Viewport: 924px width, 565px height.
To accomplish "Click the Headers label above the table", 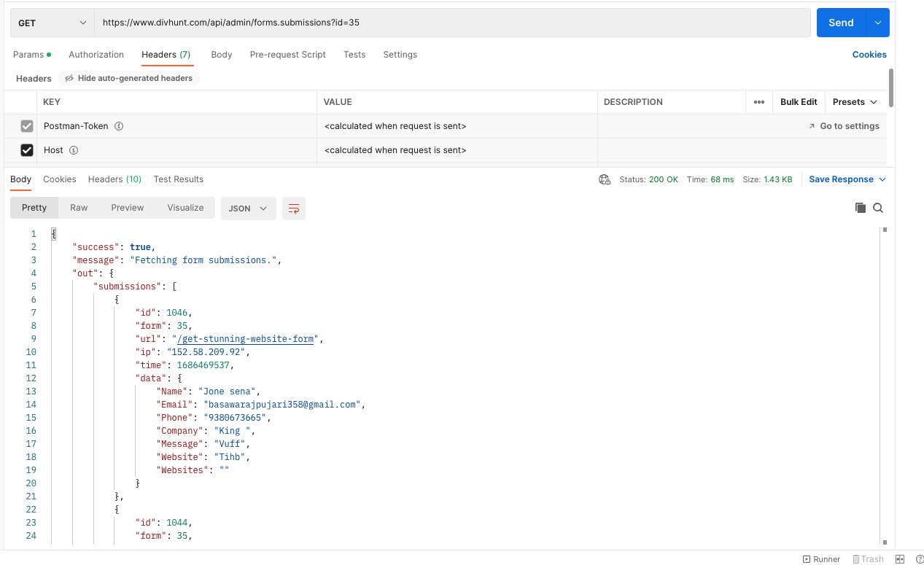I will click(34, 78).
